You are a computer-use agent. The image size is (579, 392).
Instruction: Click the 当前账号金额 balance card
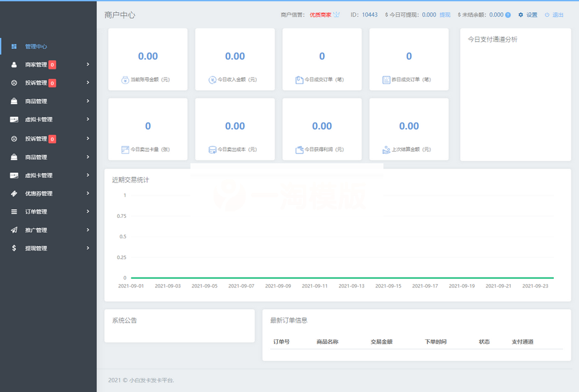point(147,59)
